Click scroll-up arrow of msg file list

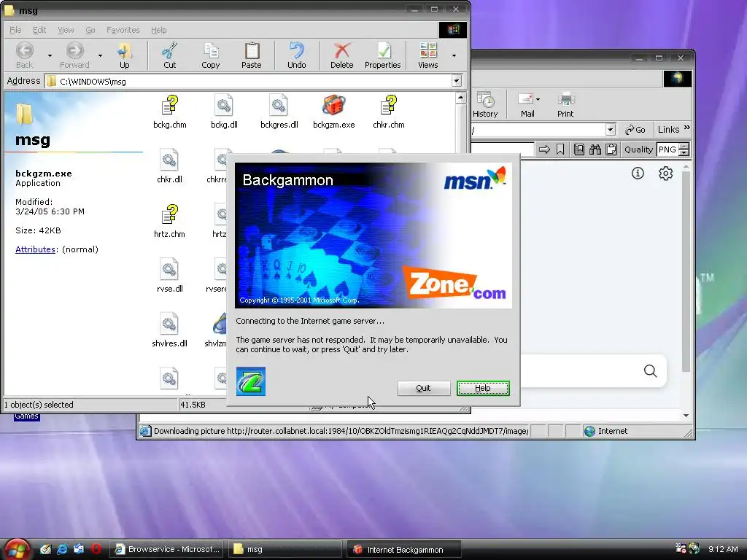pyautogui.click(x=460, y=98)
